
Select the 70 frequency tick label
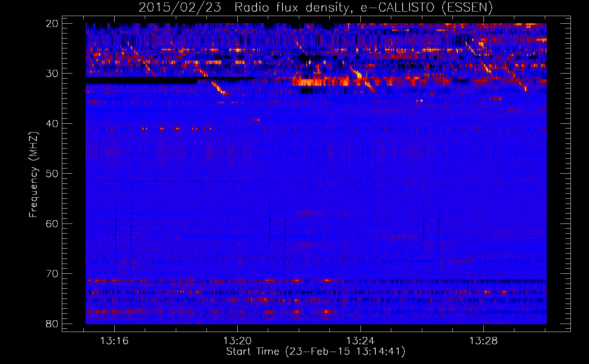[x=52, y=274]
